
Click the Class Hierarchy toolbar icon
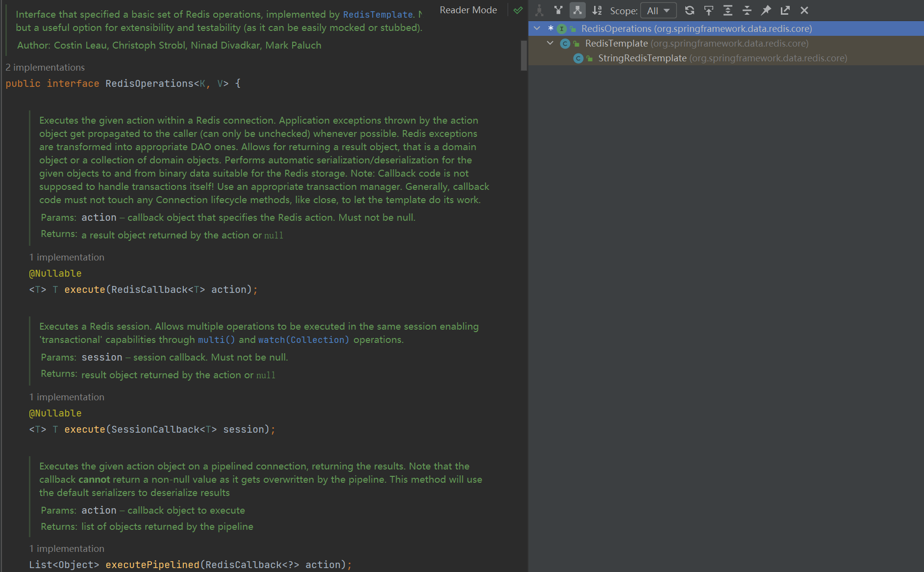(x=539, y=10)
